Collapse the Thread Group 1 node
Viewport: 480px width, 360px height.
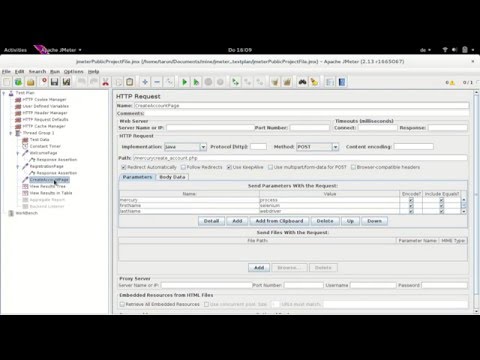pyautogui.click(x=11, y=133)
